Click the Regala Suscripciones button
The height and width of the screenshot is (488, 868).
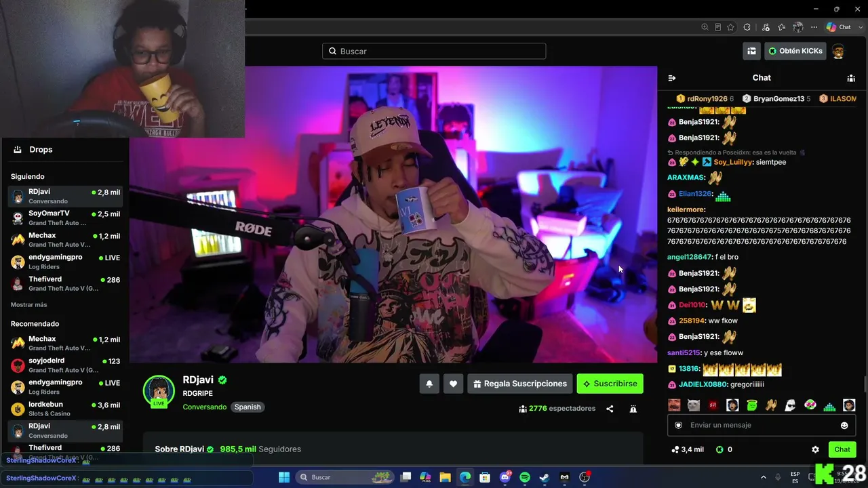point(520,384)
